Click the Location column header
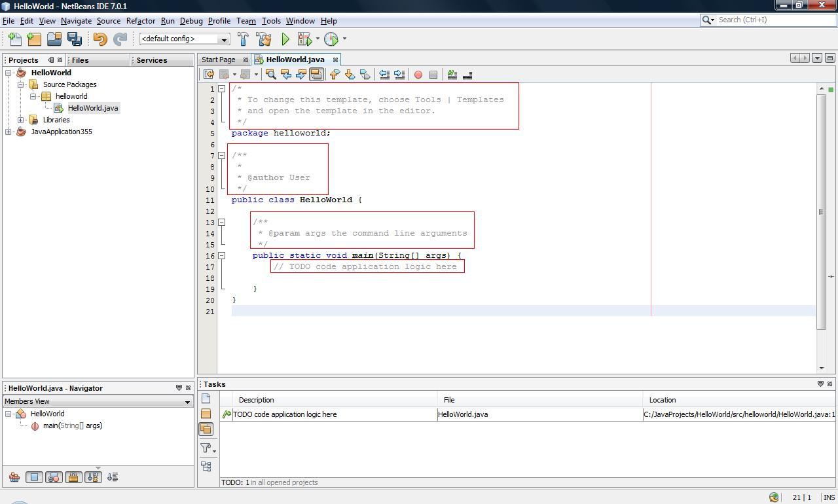Viewport: 838px width, 504px height. 739,400
